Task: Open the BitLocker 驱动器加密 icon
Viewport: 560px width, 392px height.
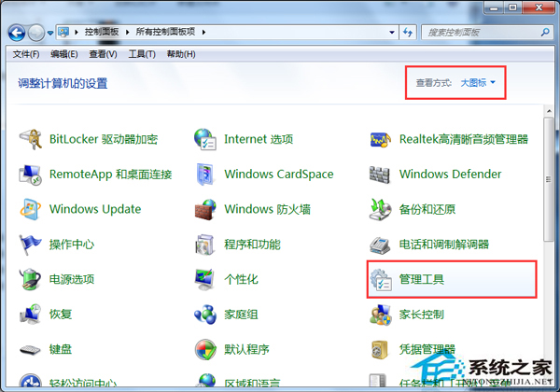Action: [x=33, y=139]
